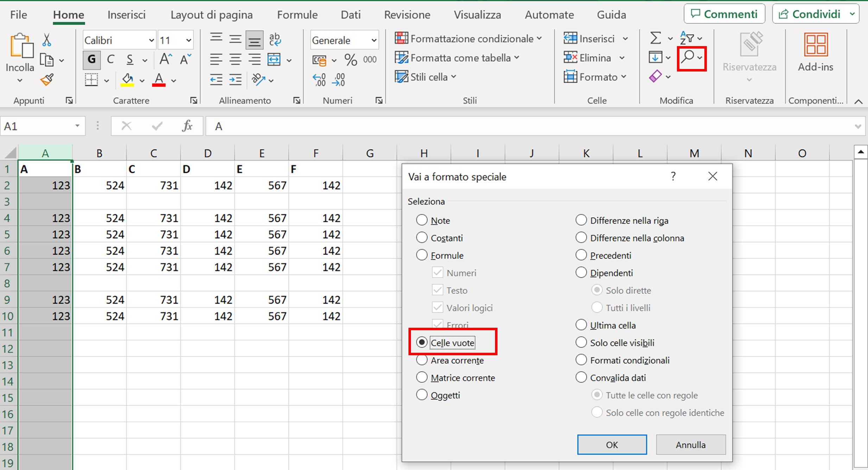
Task: Select the Costanti radio button
Action: click(x=422, y=238)
